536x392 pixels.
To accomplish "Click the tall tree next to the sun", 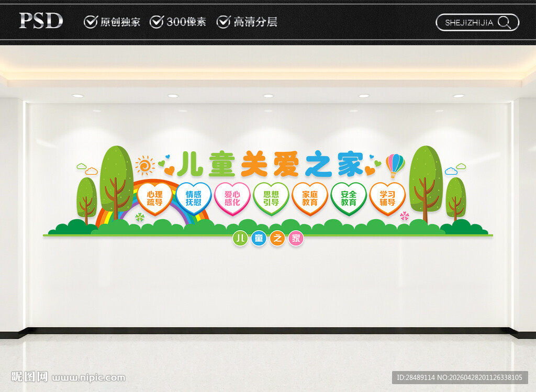I will point(116,183).
